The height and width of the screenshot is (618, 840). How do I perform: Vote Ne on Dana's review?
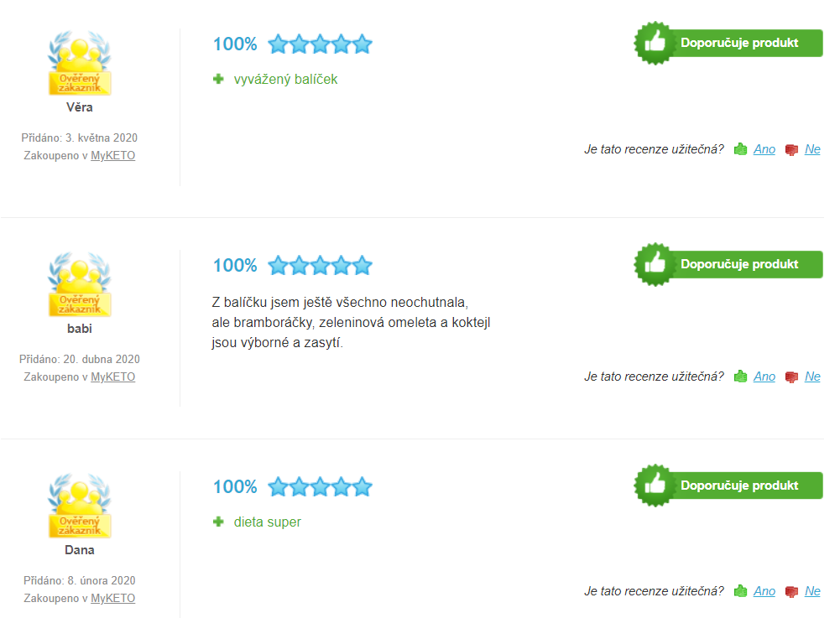(812, 591)
